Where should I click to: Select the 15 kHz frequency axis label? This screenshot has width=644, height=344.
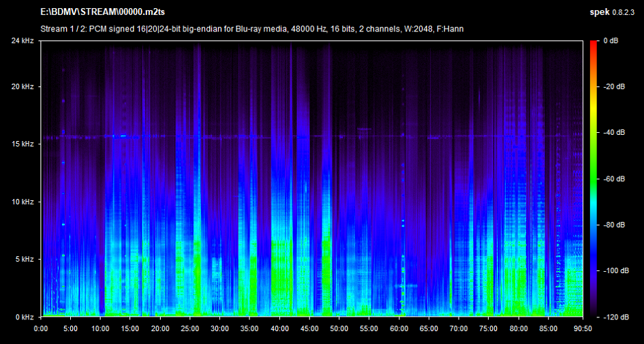[x=23, y=144]
